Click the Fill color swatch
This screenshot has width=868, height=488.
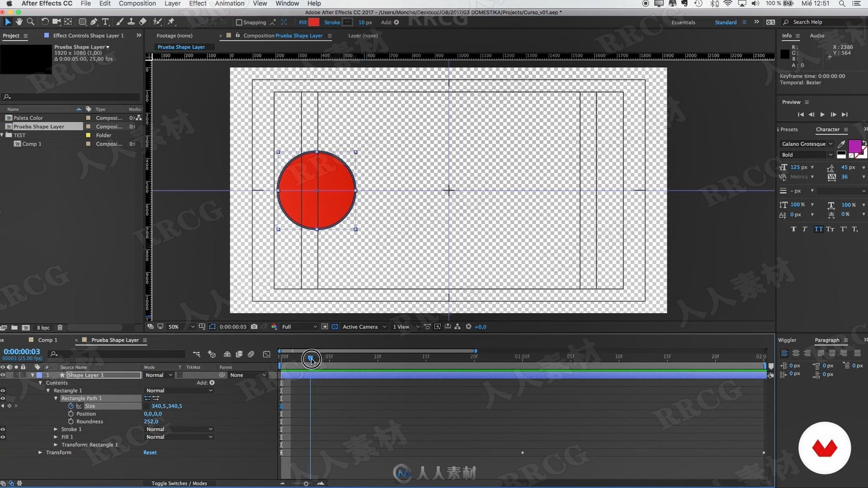pos(313,22)
